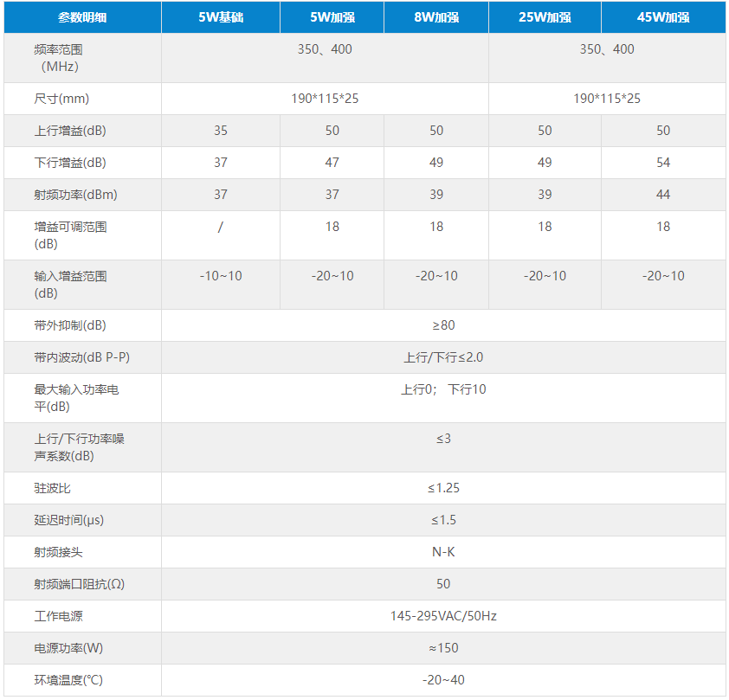This screenshot has height=700, width=729.
Task: Select the 8W加强 column header
Action: point(435,16)
